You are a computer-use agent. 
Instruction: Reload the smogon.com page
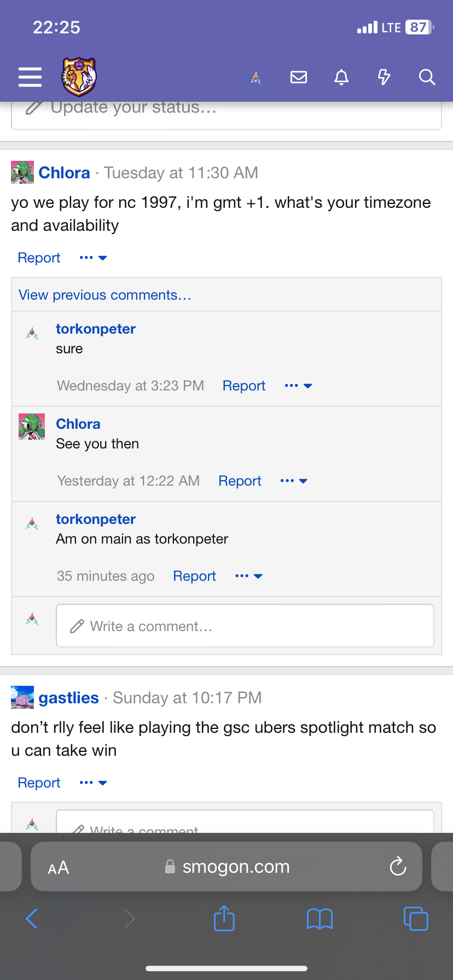[398, 866]
